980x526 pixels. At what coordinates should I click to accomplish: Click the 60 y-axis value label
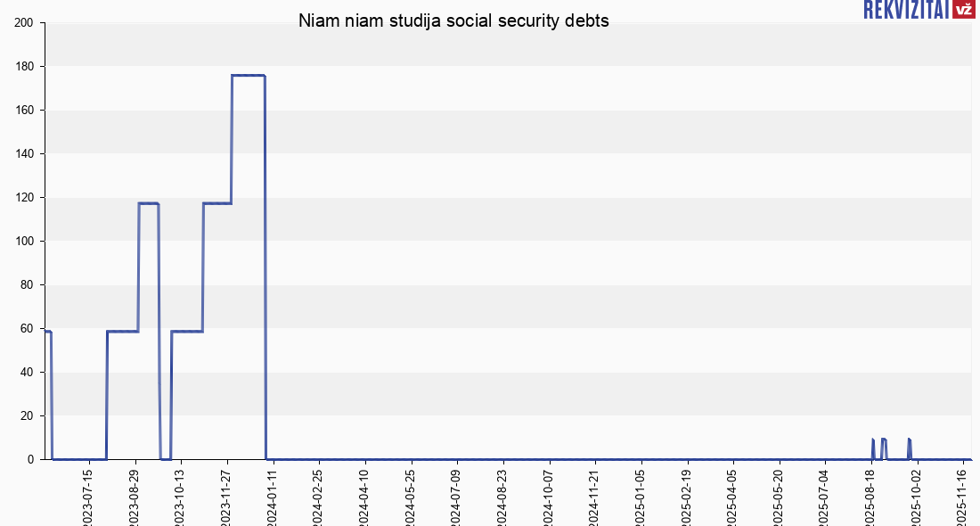[27, 329]
